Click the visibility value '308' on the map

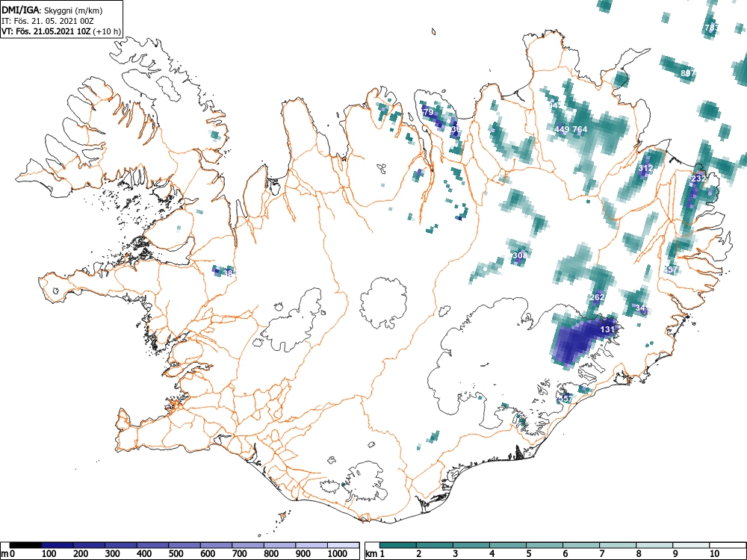(520, 255)
